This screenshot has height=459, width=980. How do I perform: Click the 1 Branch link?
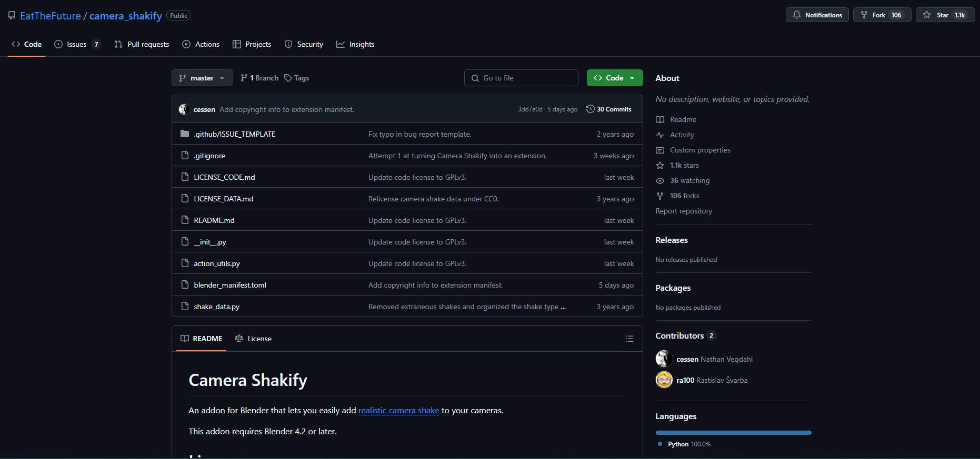pyautogui.click(x=259, y=78)
